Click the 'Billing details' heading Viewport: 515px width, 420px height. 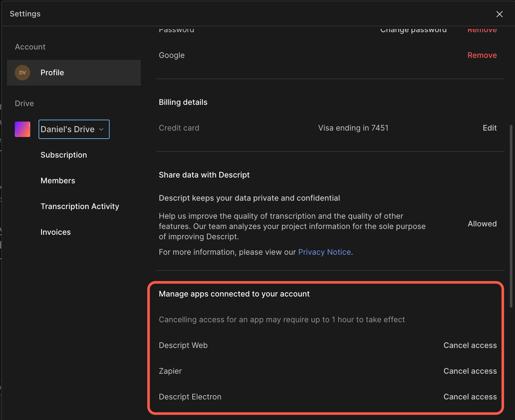click(183, 102)
